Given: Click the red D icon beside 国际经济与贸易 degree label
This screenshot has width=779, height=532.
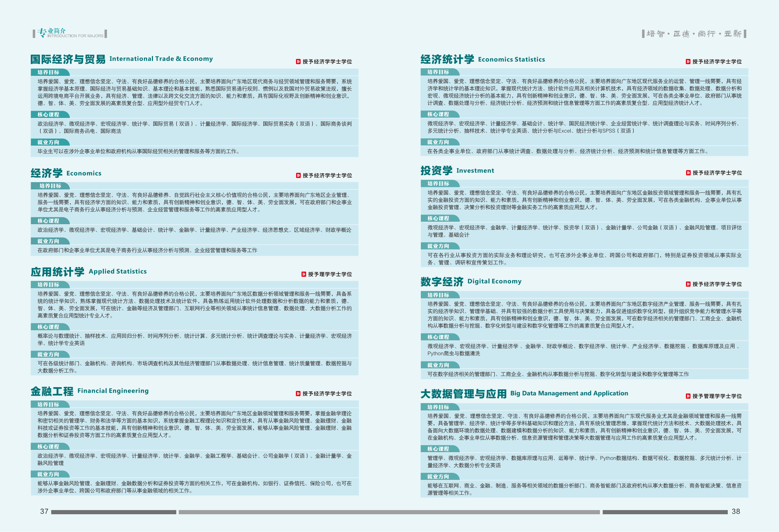Looking at the screenshot, I should [x=298, y=62].
